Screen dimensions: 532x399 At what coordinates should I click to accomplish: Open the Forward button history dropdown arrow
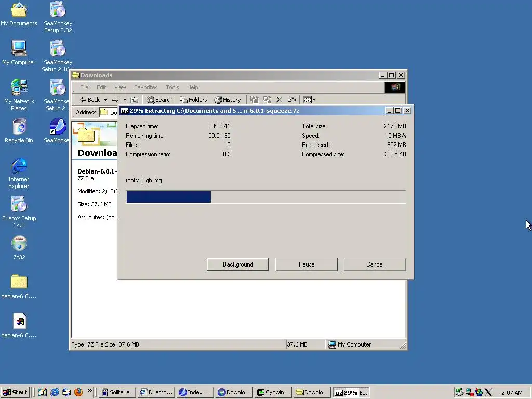tap(125, 100)
